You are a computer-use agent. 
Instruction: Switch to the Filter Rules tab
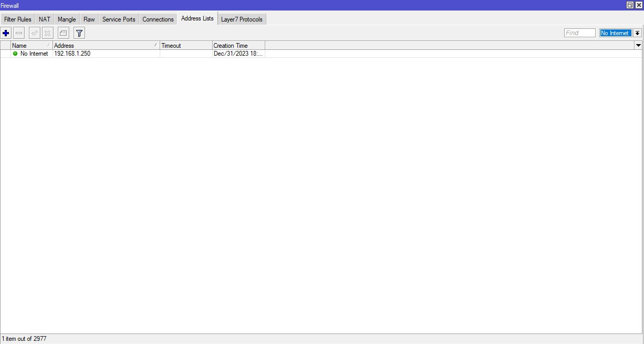[18, 19]
